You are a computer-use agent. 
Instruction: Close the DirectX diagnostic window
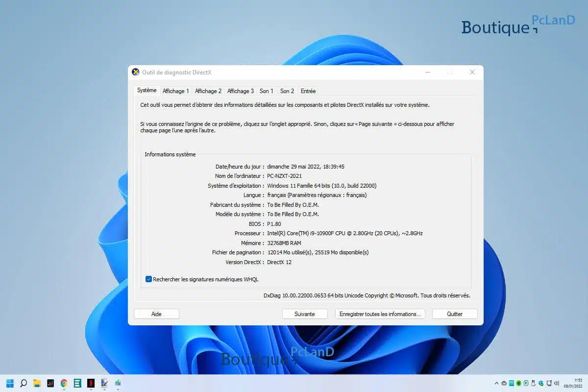(472, 72)
